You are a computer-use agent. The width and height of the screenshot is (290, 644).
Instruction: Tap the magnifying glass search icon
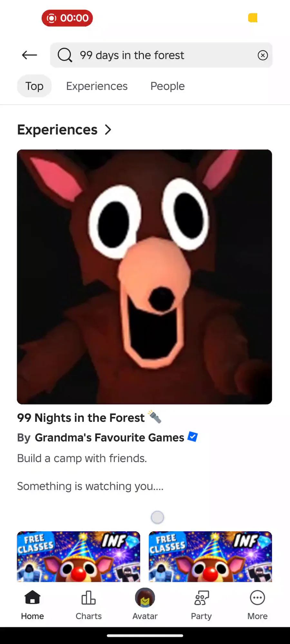coord(65,55)
